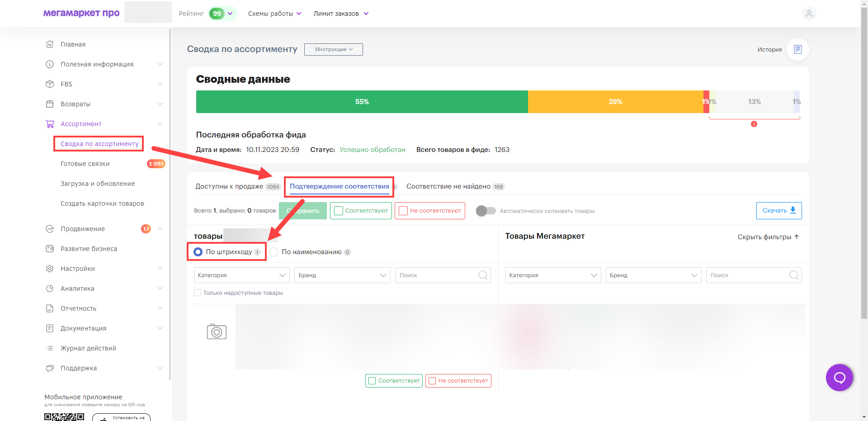Open the Megamarket Бренд filter dropdown
This screenshot has height=421, width=868.
coord(653,275)
